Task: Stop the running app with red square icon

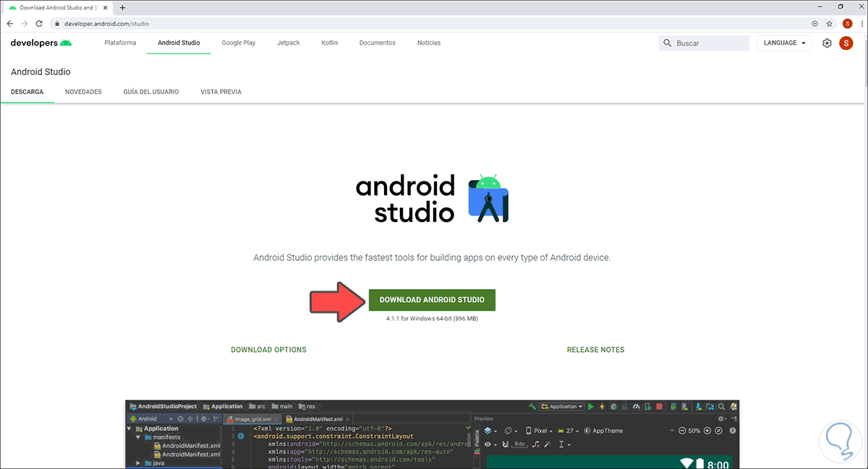Action: point(659,406)
